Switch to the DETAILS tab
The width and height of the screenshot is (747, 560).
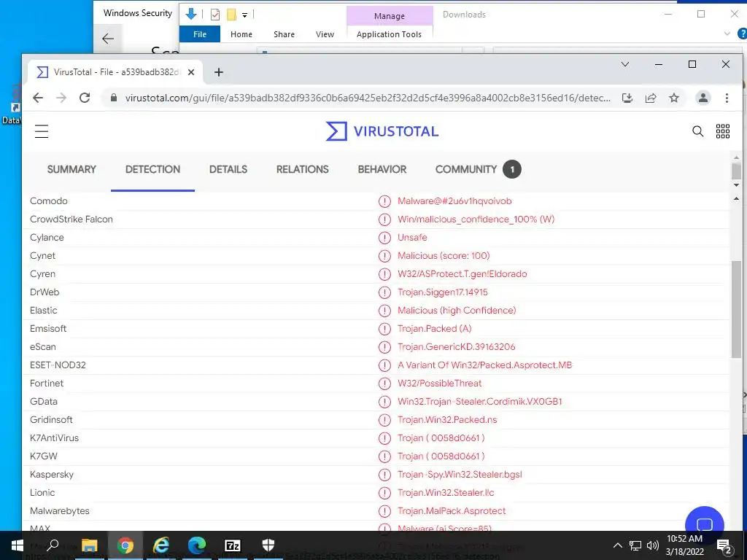[228, 169]
